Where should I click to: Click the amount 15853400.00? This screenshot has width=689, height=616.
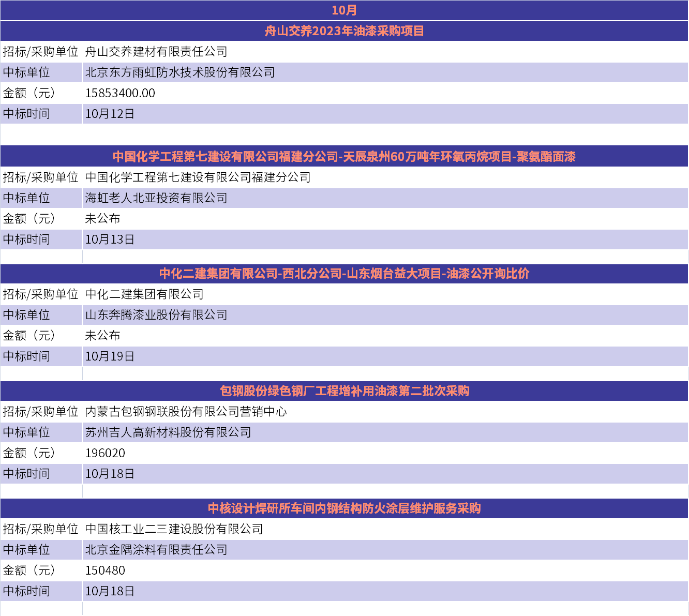[x=120, y=93]
